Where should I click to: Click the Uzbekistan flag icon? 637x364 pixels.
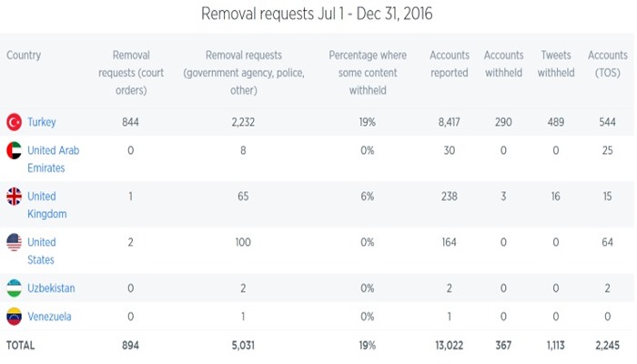14,288
